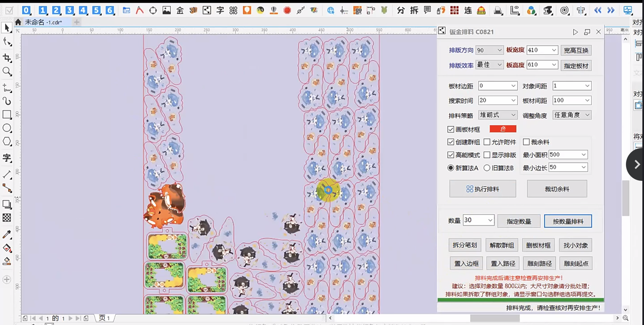This screenshot has height=325, width=644.
Task: Select the 旧算法B radio button
Action: tap(487, 168)
